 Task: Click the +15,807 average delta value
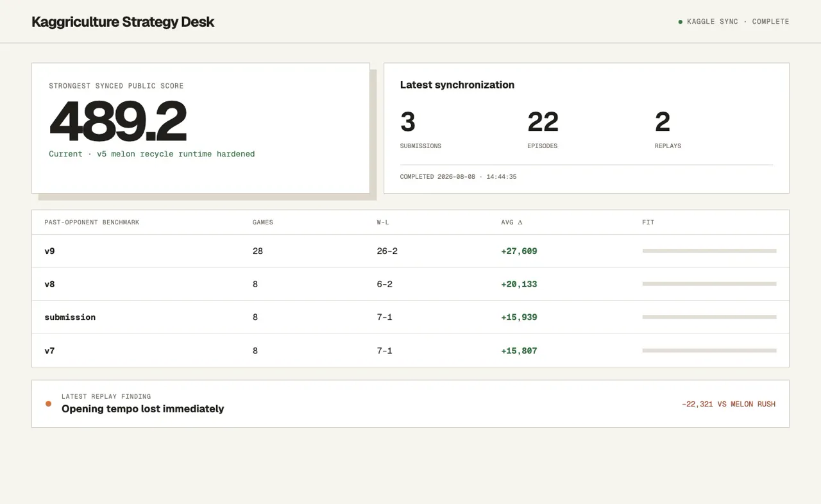[x=519, y=351]
